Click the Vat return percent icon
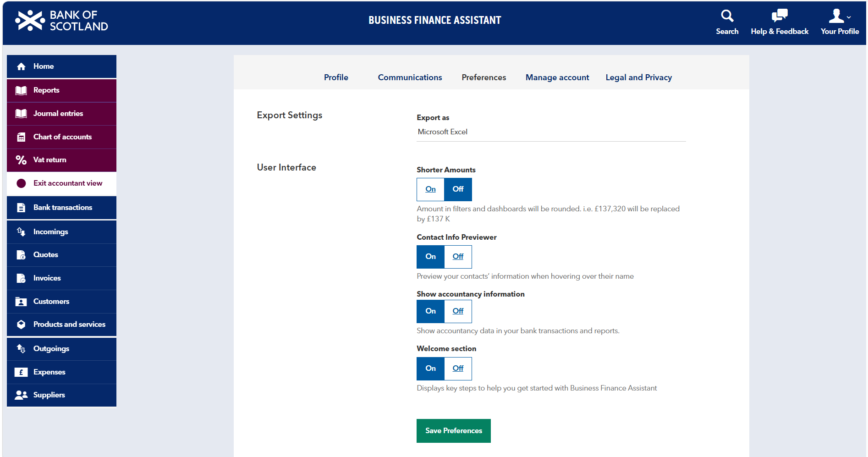 pos(21,160)
